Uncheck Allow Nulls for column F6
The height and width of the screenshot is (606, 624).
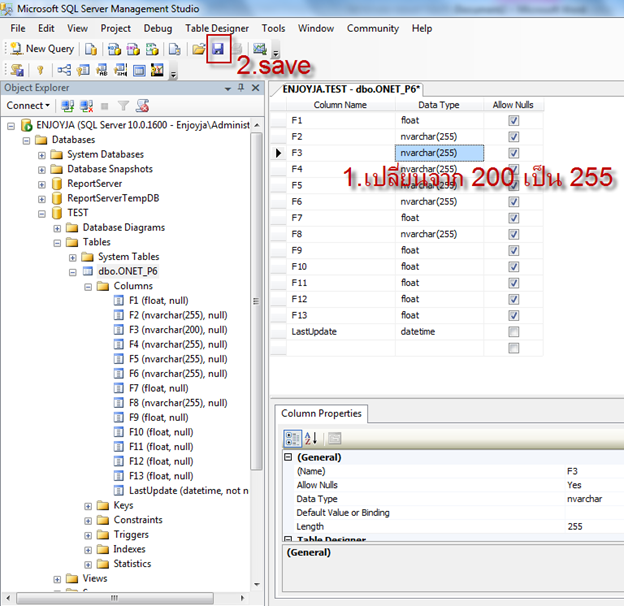514,202
